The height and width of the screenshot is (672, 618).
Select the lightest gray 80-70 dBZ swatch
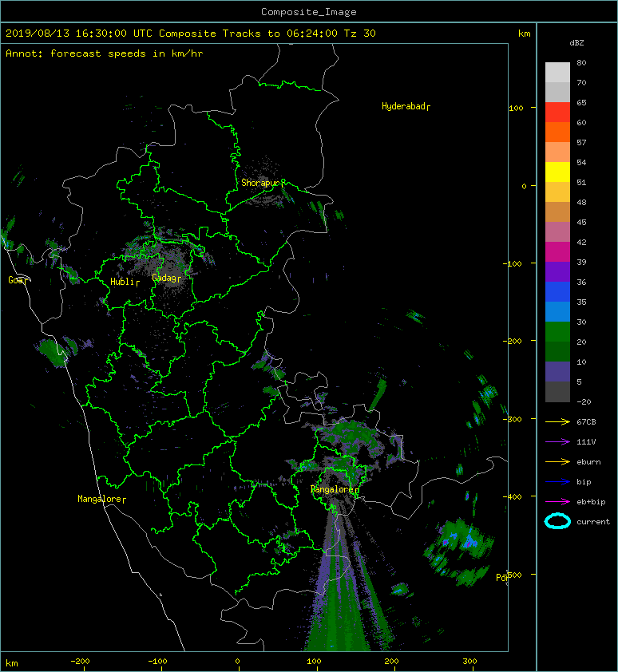[557, 73]
